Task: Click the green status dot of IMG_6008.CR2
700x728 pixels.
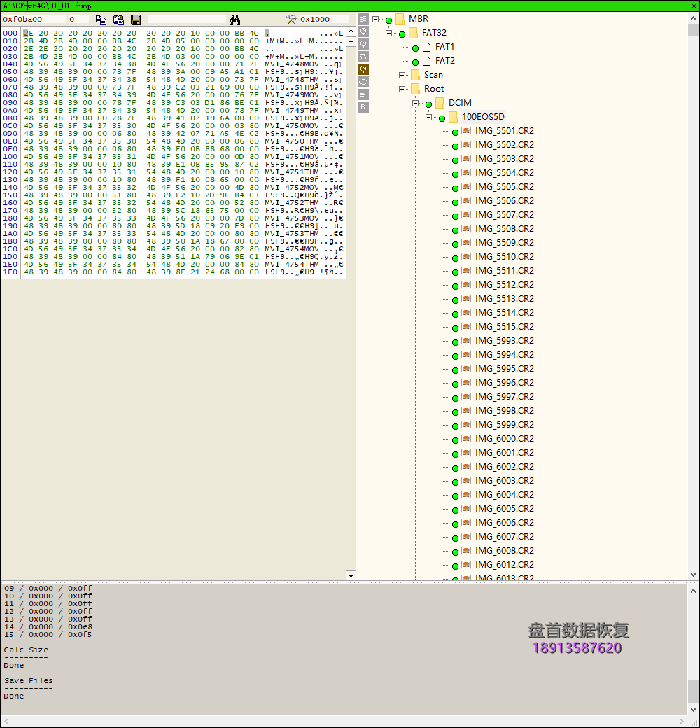Action: coord(456,552)
